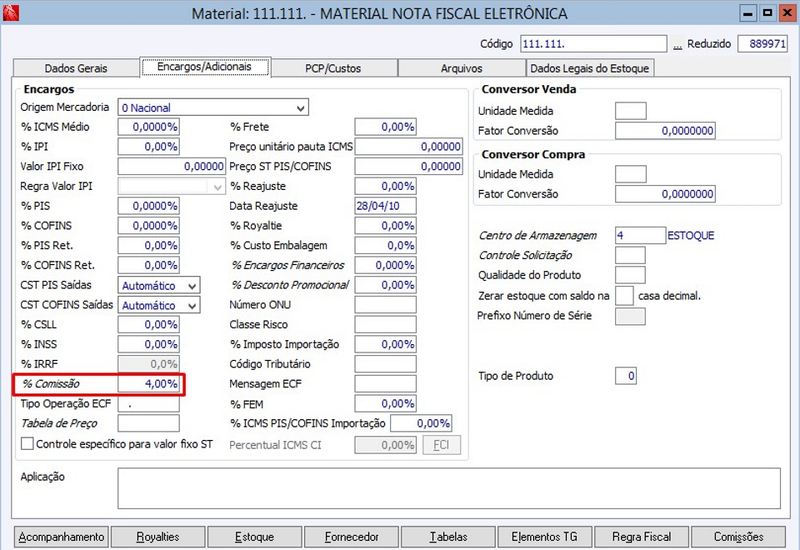Click the Qualidade do Produto field

tap(630, 276)
